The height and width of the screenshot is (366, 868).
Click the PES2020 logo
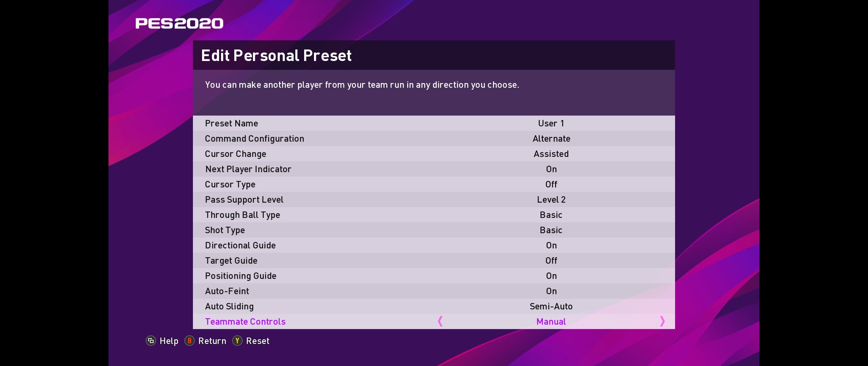click(x=179, y=23)
